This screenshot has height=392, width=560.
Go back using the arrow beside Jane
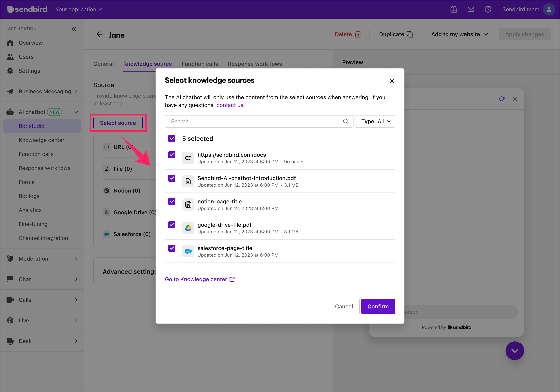pos(100,34)
